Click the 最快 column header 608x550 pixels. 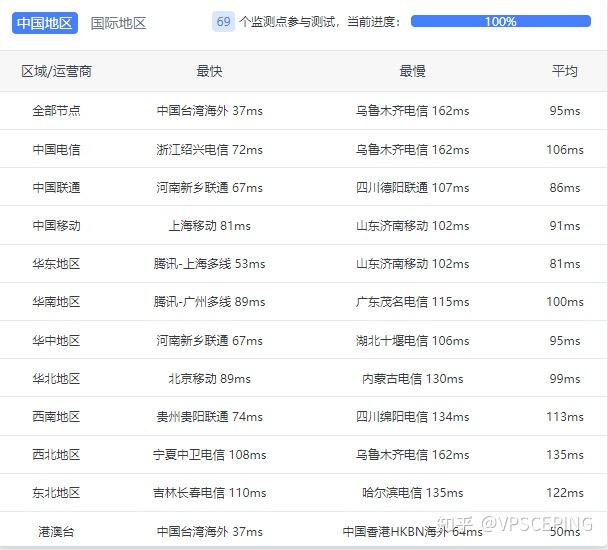pos(209,71)
